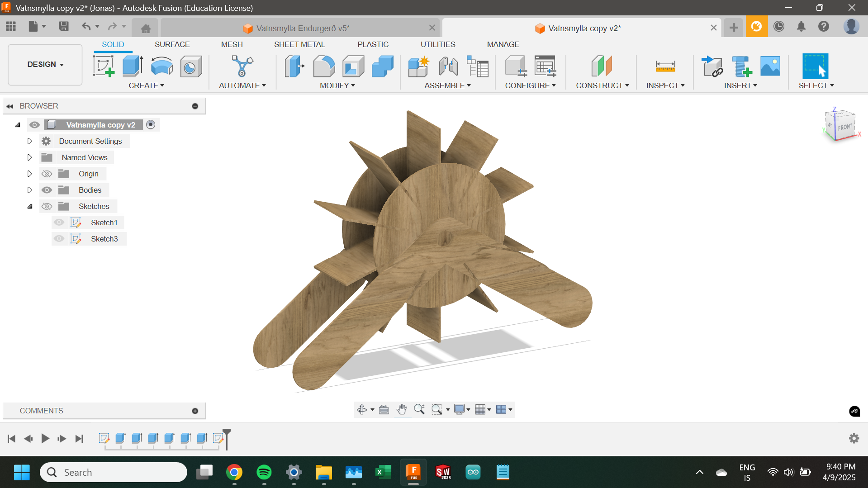
Task: Select the Revolve tool in Create
Action: 161,66
